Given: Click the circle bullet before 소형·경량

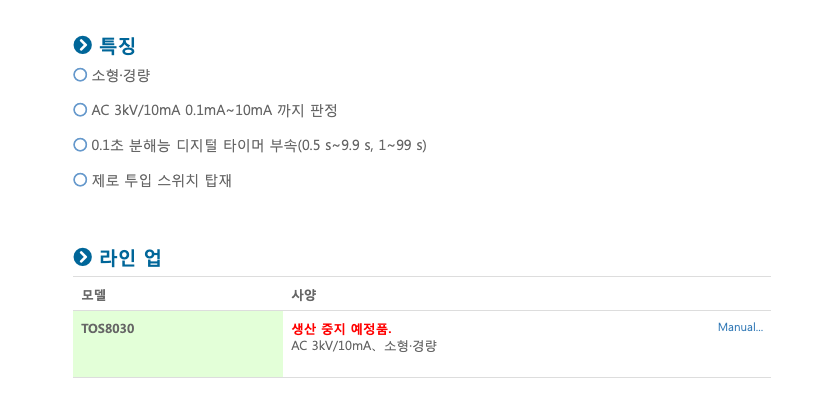Looking at the screenshot, I should pyautogui.click(x=80, y=75).
